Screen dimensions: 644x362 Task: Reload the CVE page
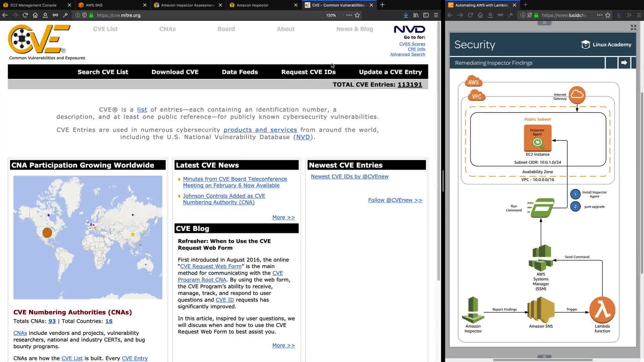pyautogui.click(x=25, y=15)
